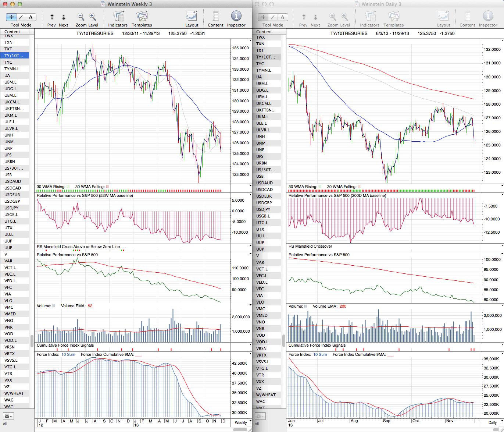This screenshot has height=432, width=504.
Task: Zoom in using plus magnifier in Weekly window
Action: tap(93, 17)
